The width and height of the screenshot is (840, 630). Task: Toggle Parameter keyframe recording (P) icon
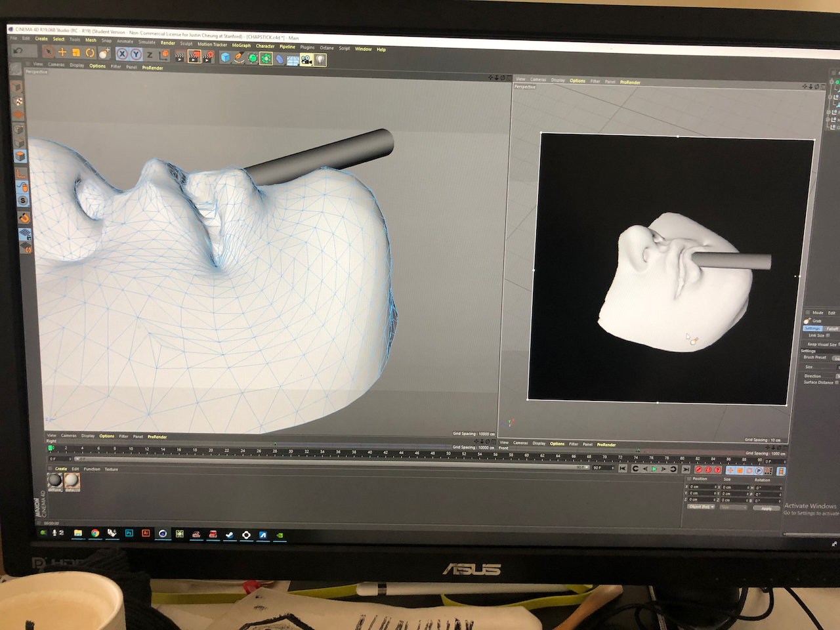click(759, 471)
